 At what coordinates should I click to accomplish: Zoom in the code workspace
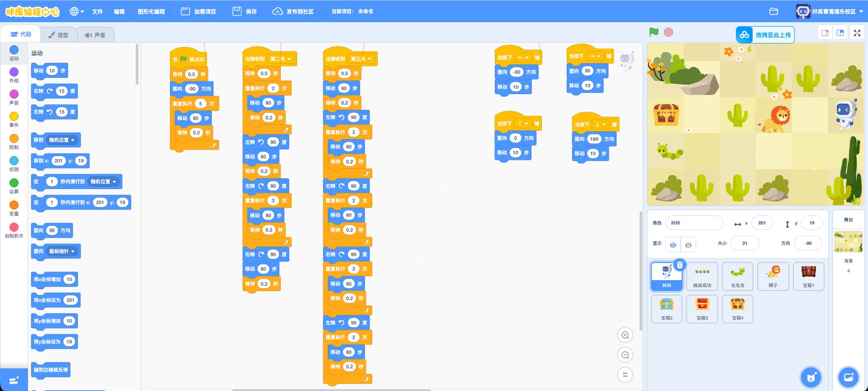click(x=625, y=335)
